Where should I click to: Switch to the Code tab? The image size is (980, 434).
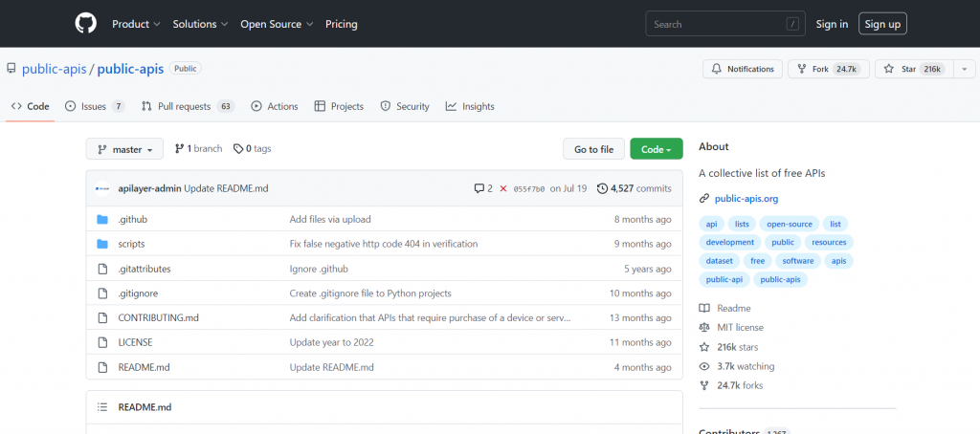coord(30,106)
